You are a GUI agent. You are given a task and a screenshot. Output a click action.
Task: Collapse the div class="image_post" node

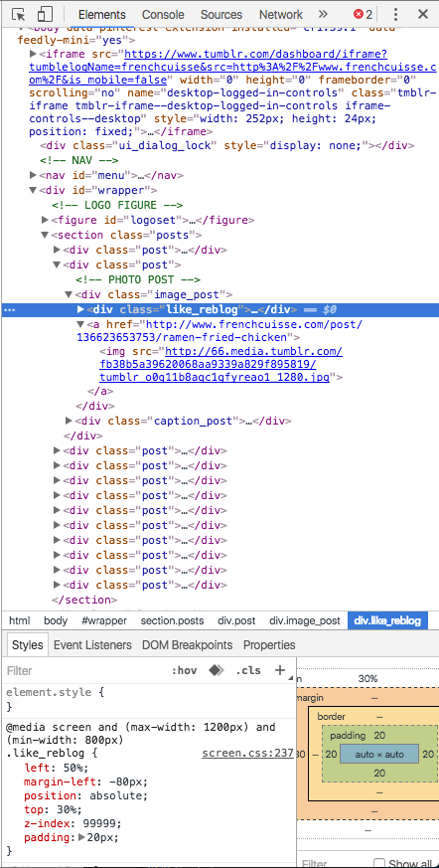(x=69, y=294)
